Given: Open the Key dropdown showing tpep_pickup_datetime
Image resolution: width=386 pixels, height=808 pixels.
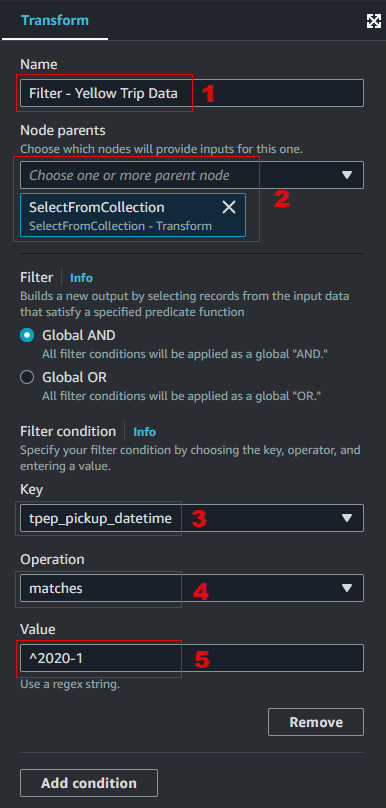Looking at the screenshot, I should (192, 518).
